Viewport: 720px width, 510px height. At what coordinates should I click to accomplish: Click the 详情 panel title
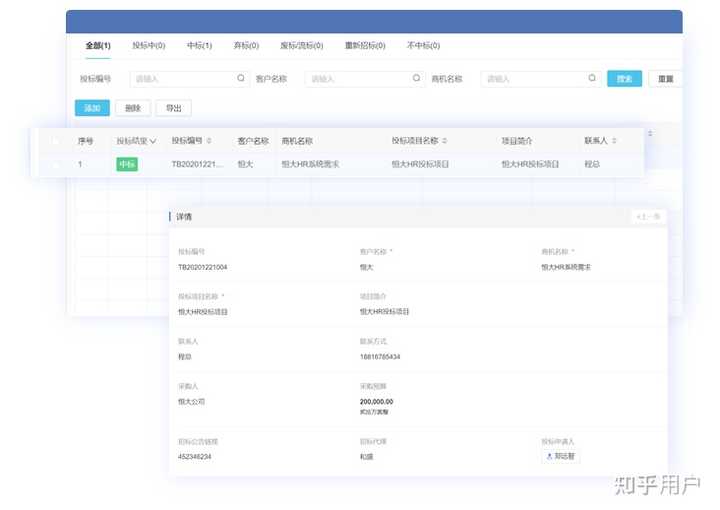pyautogui.click(x=184, y=217)
